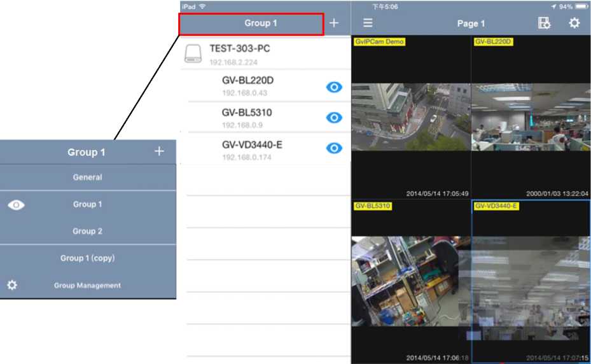Viewport: 591px width, 364px height.
Task: Choose Group 2 from the group menu
Action: click(x=87, y=231)
